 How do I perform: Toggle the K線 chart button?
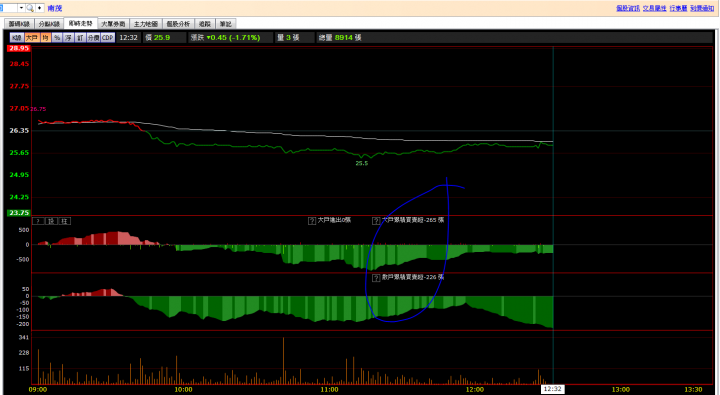(17, 38)
